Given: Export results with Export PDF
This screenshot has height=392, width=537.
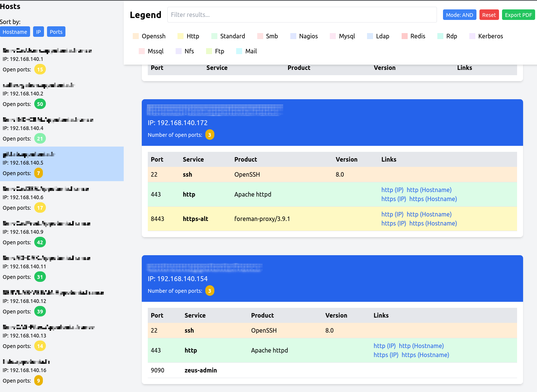Looking at the screenshot, I should point(518,15).
